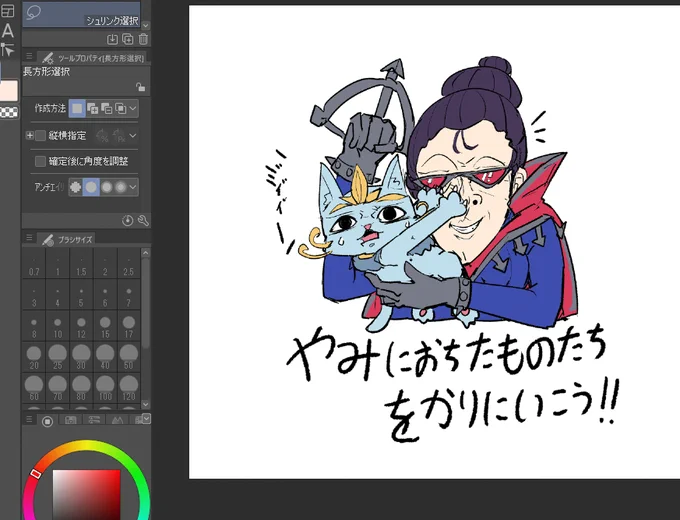
Task: Expand the sub tool list dropdown arrow
Action: pos(146,26)
